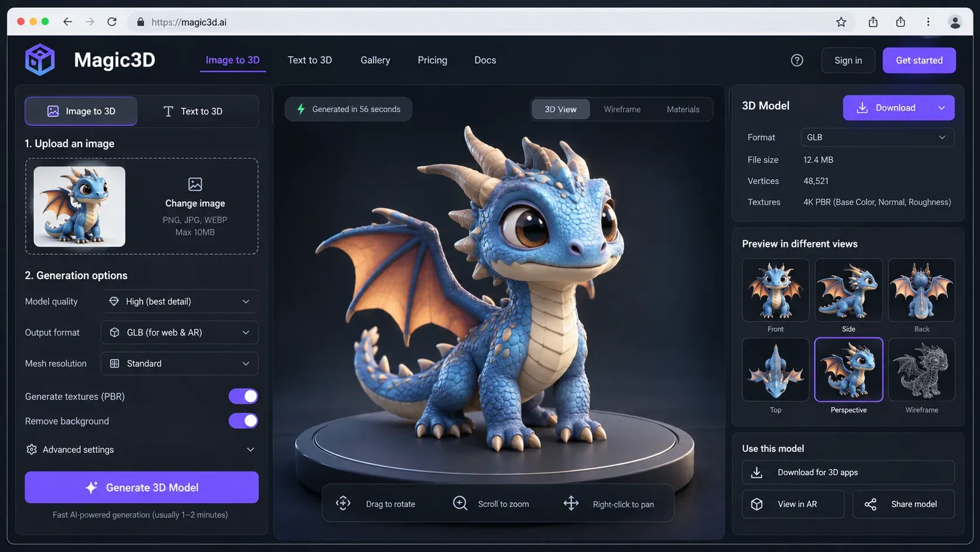Toggle Generate textures (PBR) switch
This screenshot has height=552, width=980.
pos(243,396)
